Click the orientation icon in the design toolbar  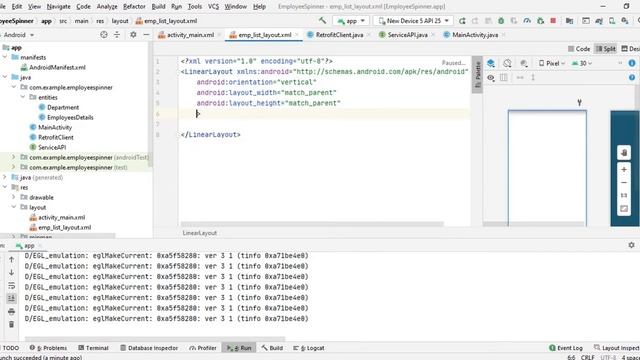507,63
